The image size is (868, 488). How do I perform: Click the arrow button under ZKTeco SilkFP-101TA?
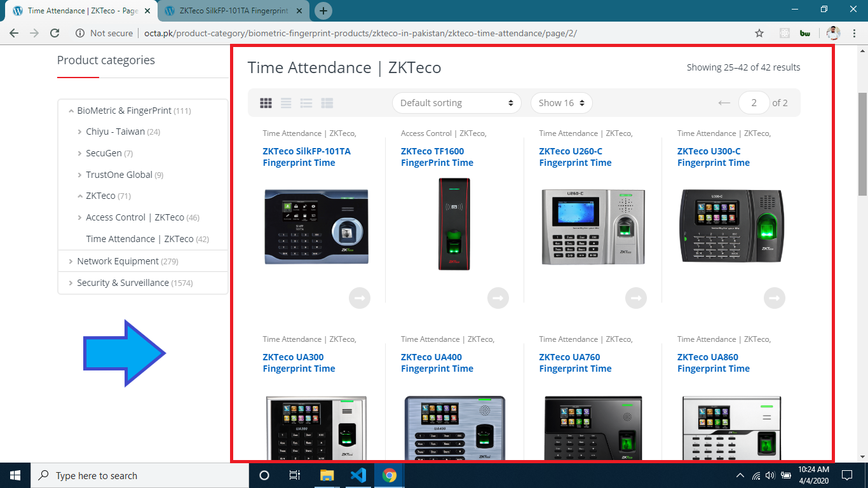coord(360,298)
